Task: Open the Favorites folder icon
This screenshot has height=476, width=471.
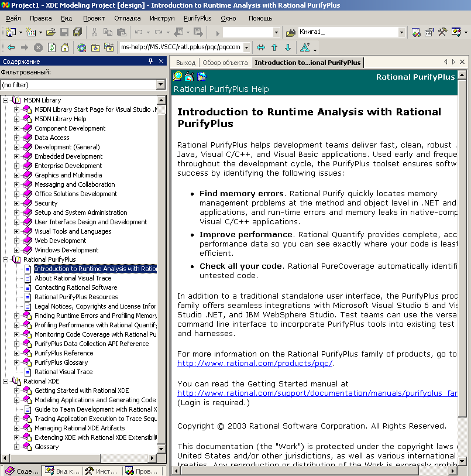Action: pyautogui.click(x=95, y=47)
